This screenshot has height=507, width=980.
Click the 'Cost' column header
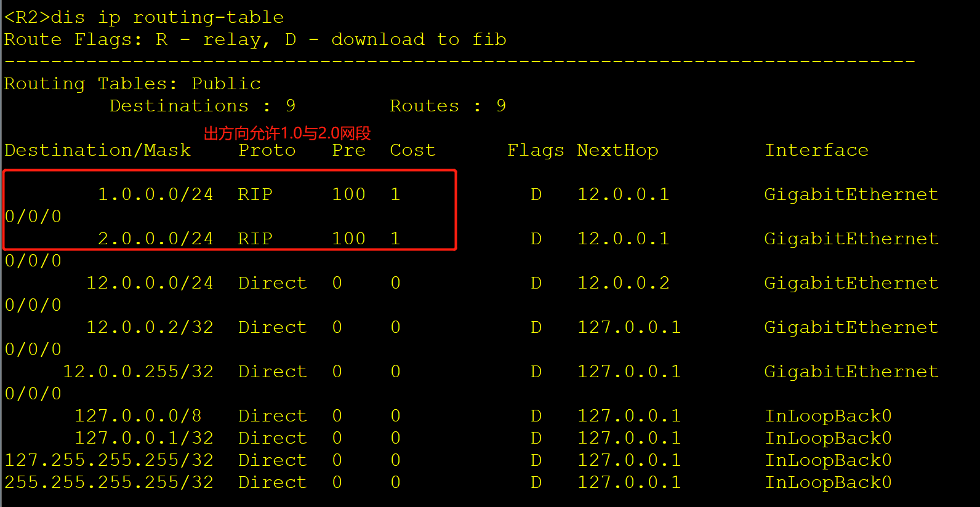tap(412, 150)
